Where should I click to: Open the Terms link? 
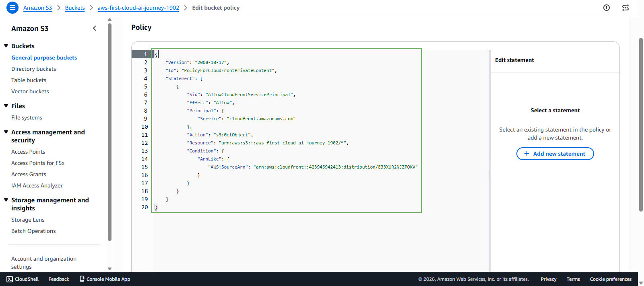(x=573, y=279)
